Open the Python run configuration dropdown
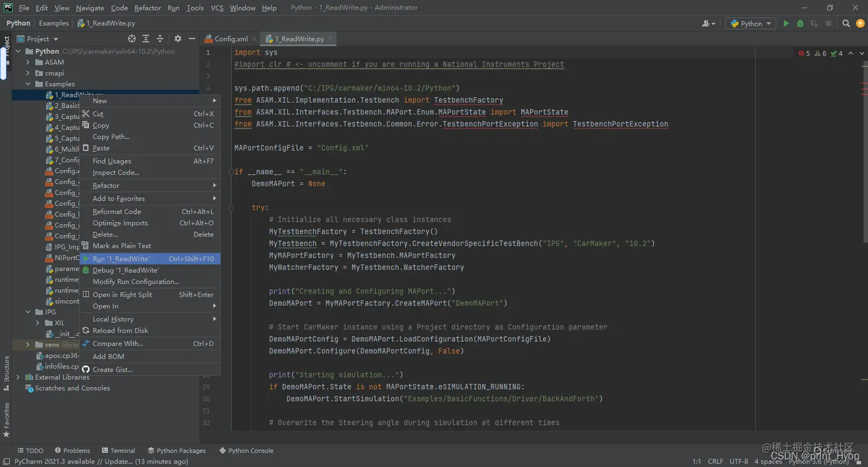The image size is (868, 467). click(x=751, y=24)
